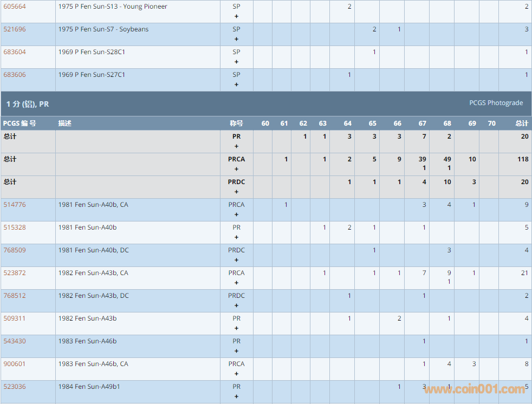This screenshot has height=404, width=532.
Task: Open PCGS number 900601
Action: click(x=15, y=364)
